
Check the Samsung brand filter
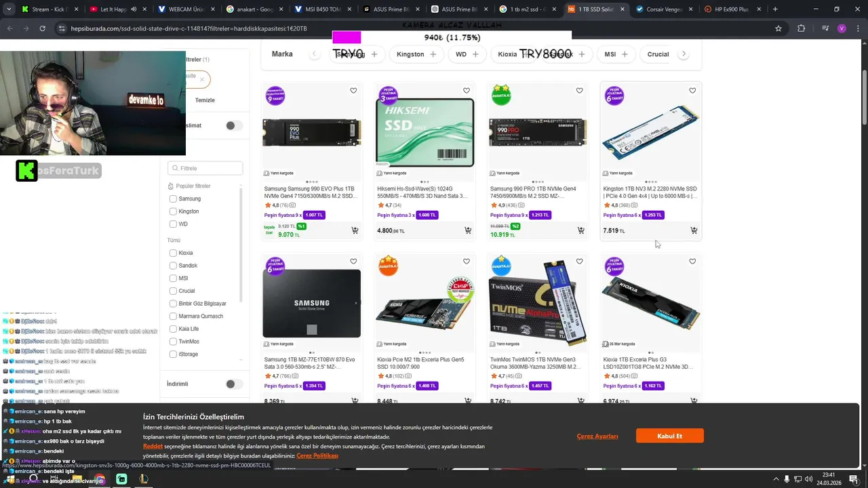(173, 199)
